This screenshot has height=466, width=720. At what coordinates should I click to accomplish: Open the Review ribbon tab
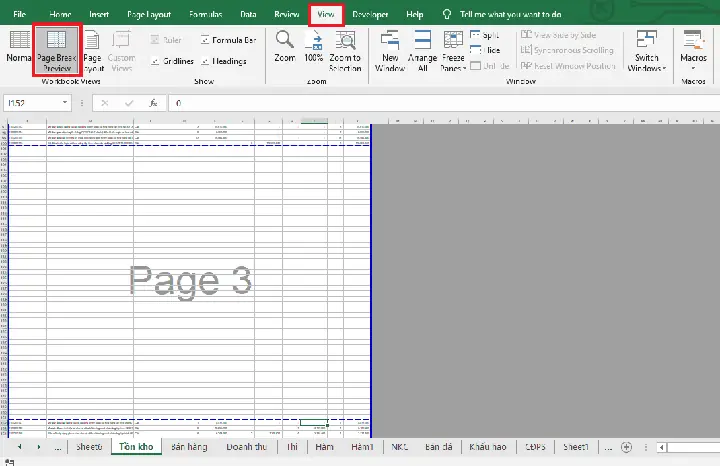tap(287, 14)
